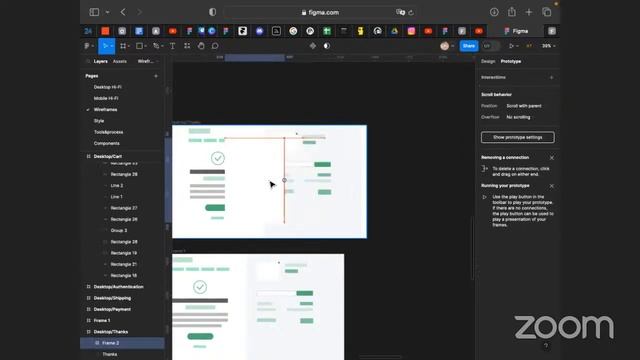Select the Desktop/Payment frame layer
Viewport: 640px width, 360px height.
pyautogui.click(x=112, y=309)
